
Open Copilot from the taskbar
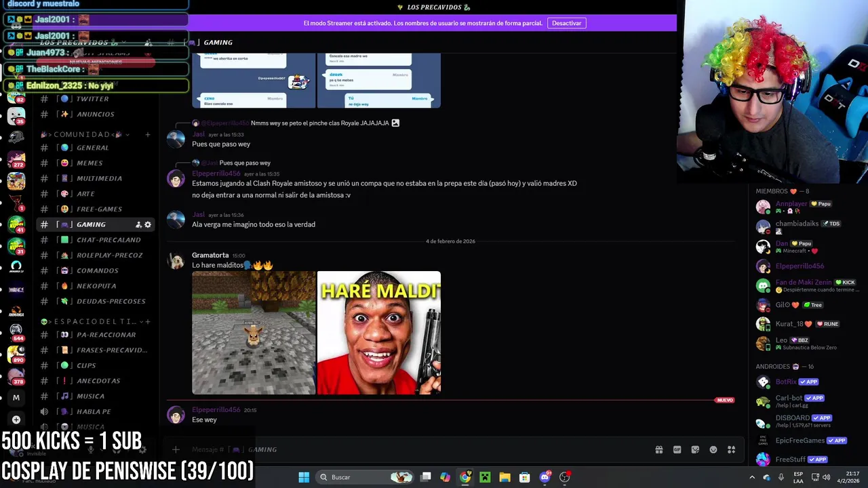[x=445, y=477]
